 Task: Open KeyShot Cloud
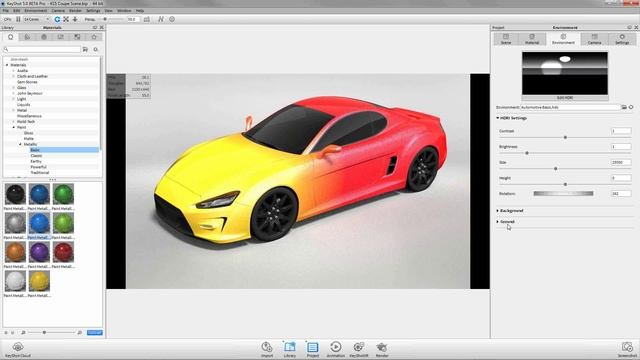[x=18, y=350]
